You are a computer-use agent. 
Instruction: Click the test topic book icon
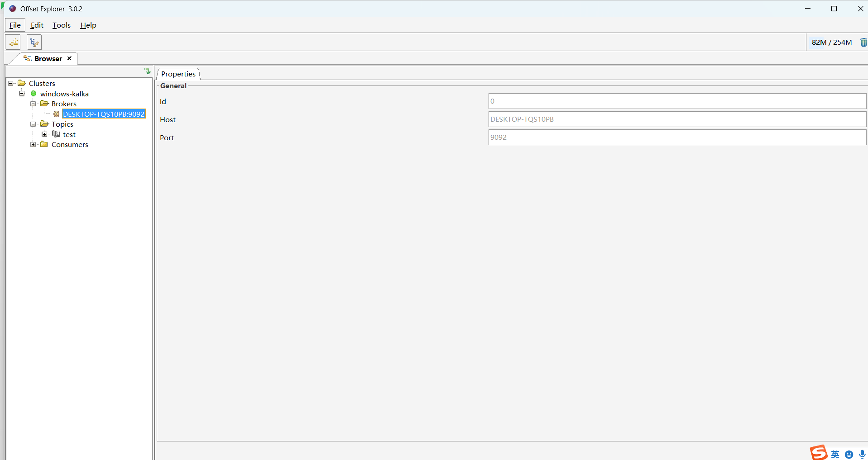click(56, 134)
